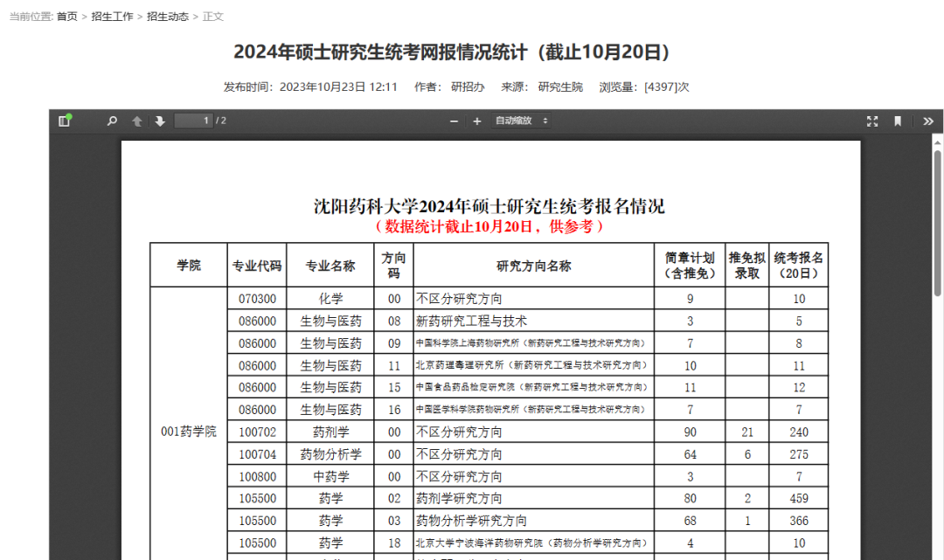944x560 pixels.
Task: Select the 366 registration count cell
Action: pos(798,521)
